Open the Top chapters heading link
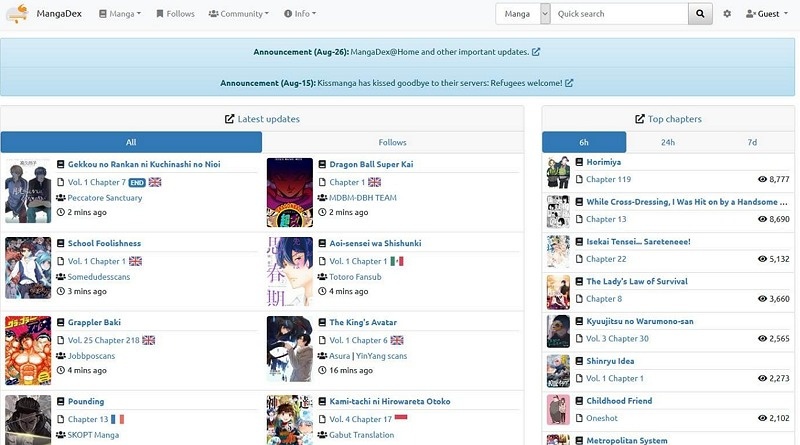800x445 pixels. [x=674, y=119]
